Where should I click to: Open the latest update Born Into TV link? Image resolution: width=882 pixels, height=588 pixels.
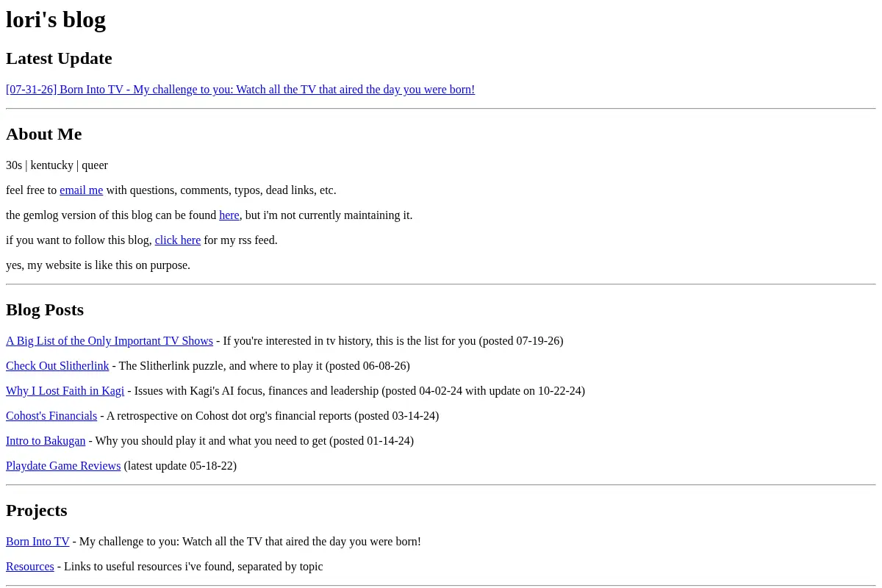click(x=240, y=90)
